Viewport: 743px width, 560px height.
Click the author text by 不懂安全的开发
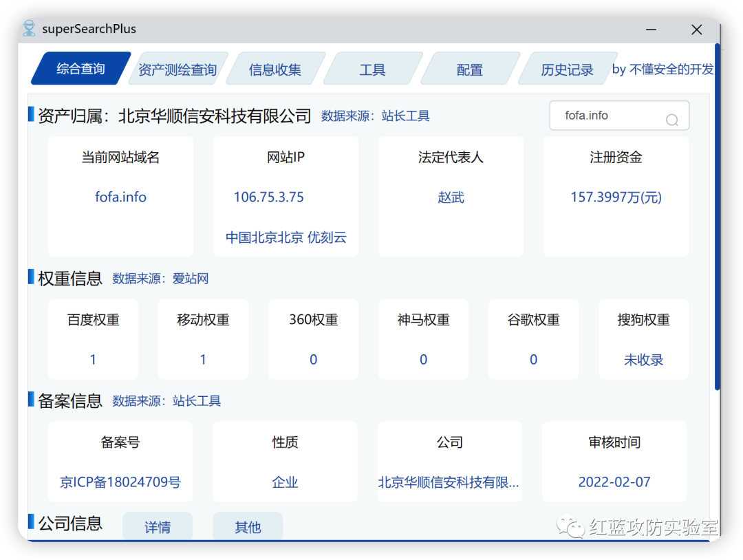coord(663,69)
